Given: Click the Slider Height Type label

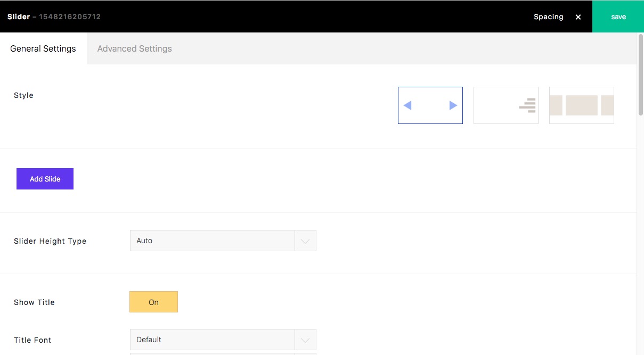Looking at the screenshot, I should click(50, 241).
